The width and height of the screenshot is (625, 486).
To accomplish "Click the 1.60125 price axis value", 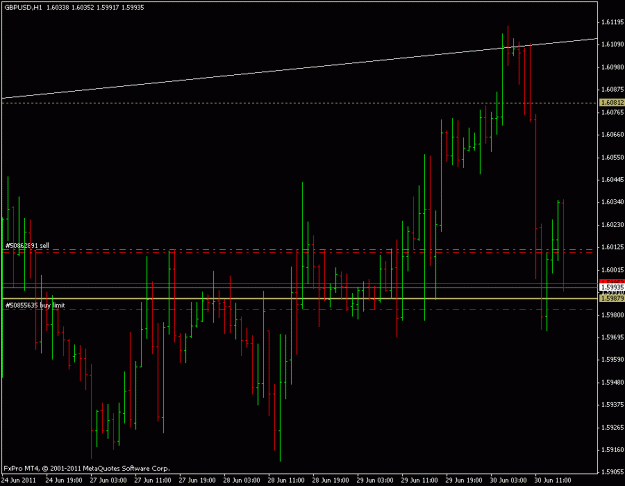I will [612, 247].
